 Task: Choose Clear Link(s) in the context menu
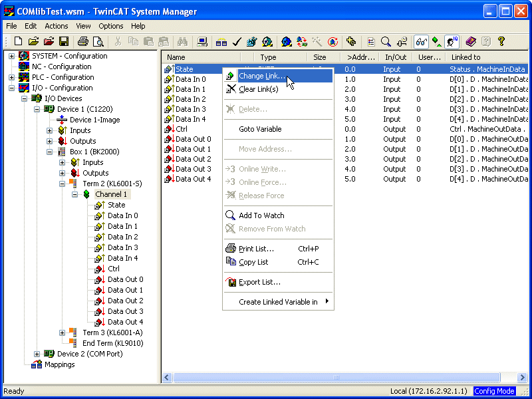[x=278, y=89]
